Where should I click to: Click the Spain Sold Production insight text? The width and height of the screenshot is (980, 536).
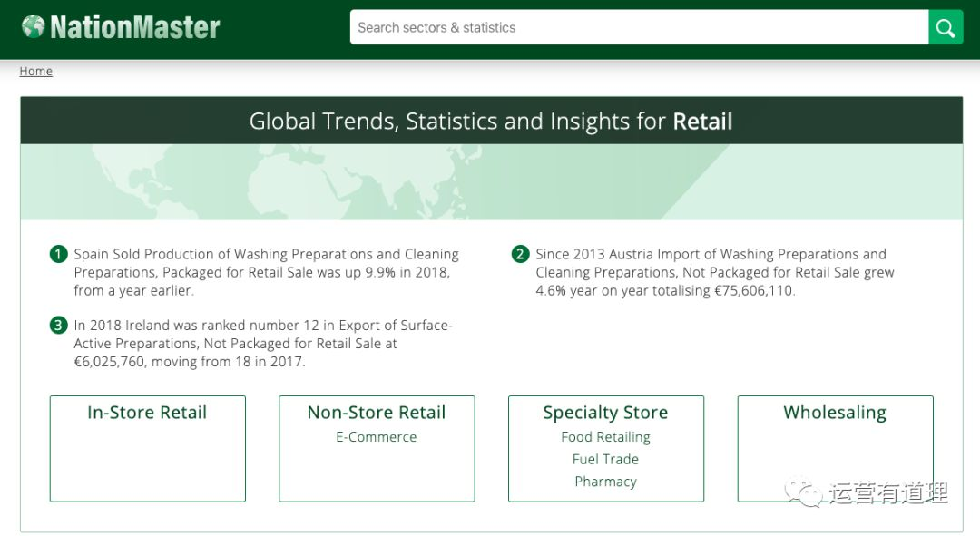click(x=266, y=272)
